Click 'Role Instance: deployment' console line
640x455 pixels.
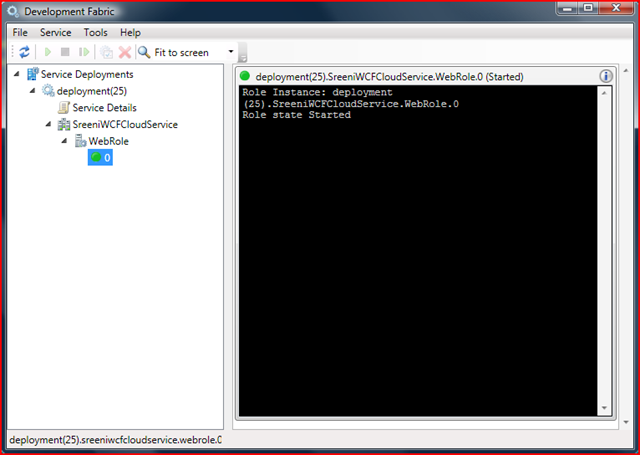(x=317, y=92)
